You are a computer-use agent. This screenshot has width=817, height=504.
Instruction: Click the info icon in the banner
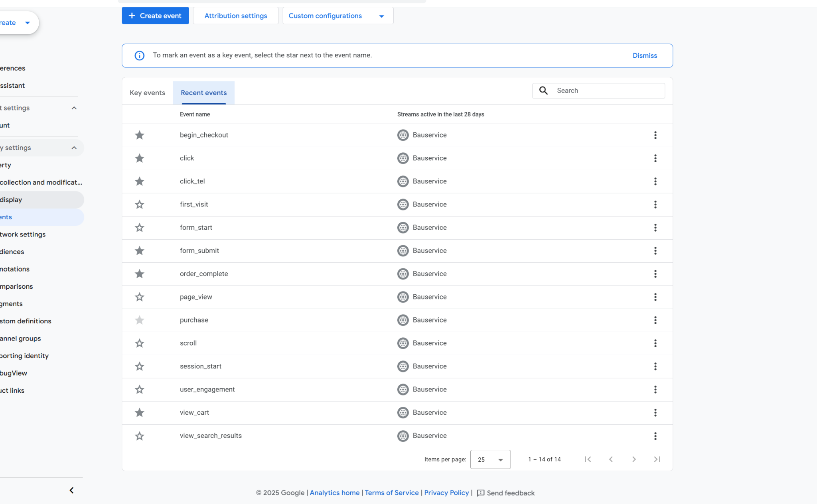click(x=139, y=55)
